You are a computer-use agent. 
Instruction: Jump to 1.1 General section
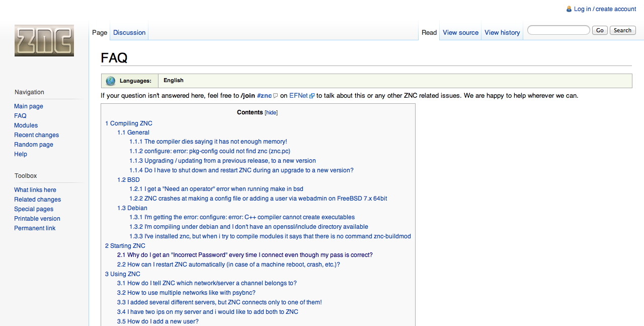(133, 133)
